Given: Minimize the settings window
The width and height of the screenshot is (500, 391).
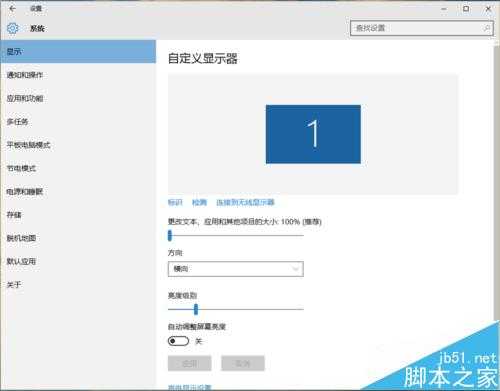Looking at the screenshot, I should (x=444, y=9).
